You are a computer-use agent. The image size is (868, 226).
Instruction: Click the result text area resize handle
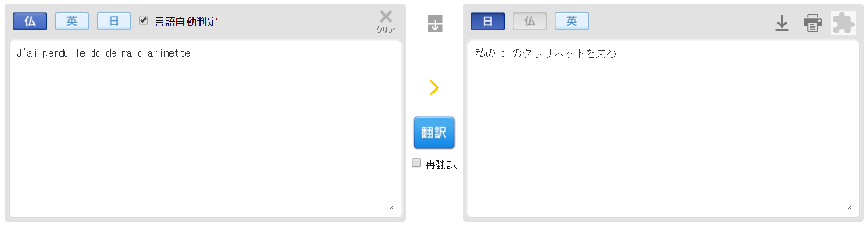coord(850,207)
